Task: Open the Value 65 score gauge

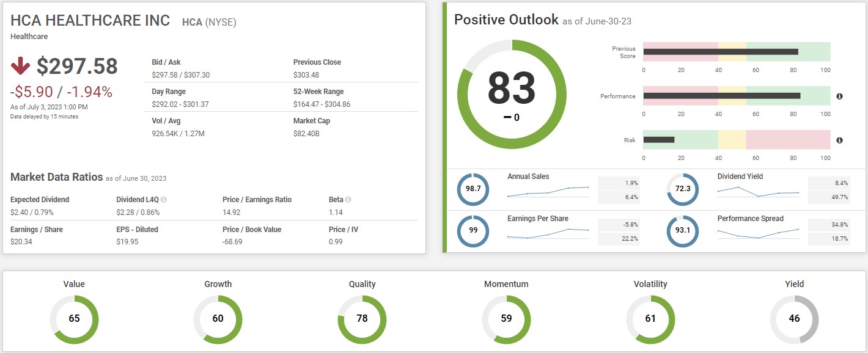Action: (74, 319)
